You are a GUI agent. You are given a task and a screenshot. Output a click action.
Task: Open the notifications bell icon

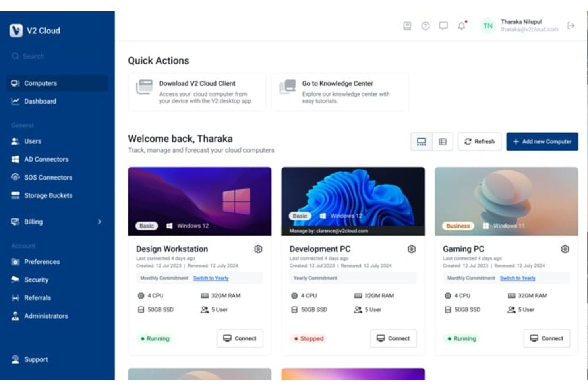point(460,26)
